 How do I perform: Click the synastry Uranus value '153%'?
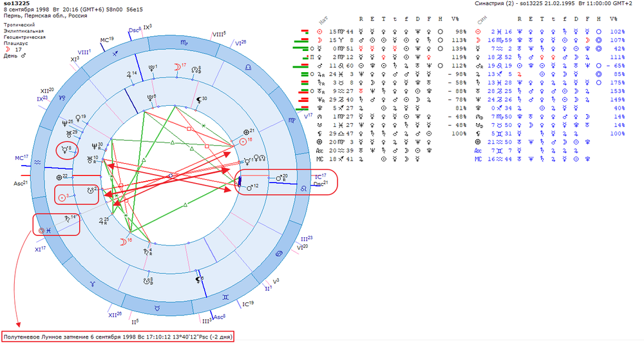[x=618, y=92]
